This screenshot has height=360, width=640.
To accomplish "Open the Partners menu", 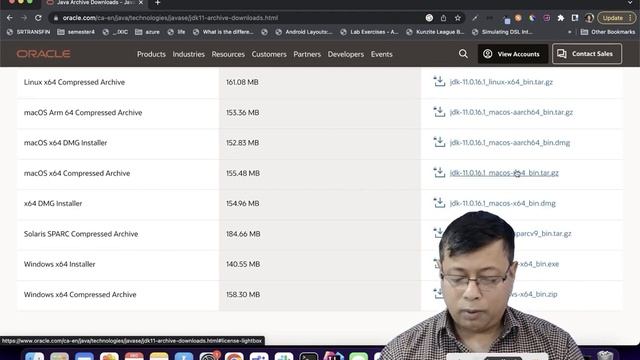I will 307,54.
